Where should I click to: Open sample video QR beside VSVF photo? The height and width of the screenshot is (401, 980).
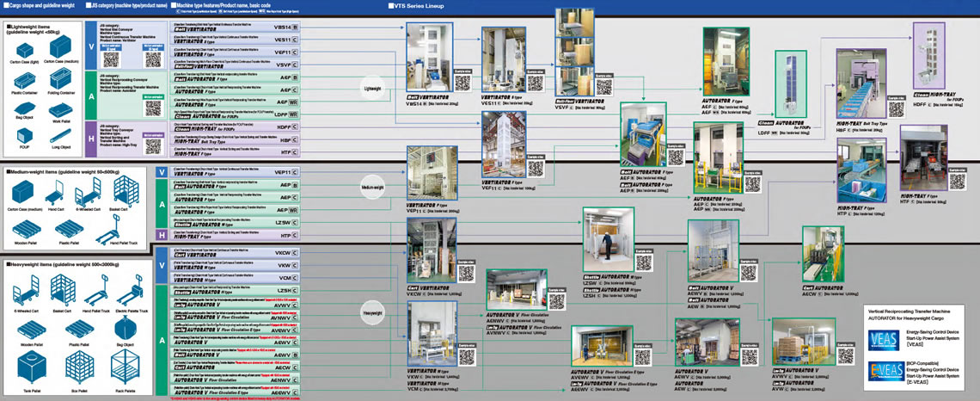point(603,86)
